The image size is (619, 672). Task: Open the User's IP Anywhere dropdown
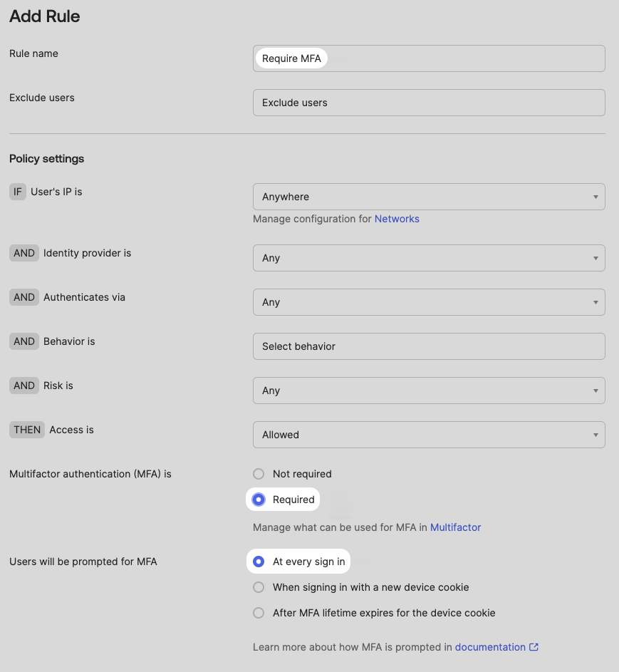click(x=429, y=197)
